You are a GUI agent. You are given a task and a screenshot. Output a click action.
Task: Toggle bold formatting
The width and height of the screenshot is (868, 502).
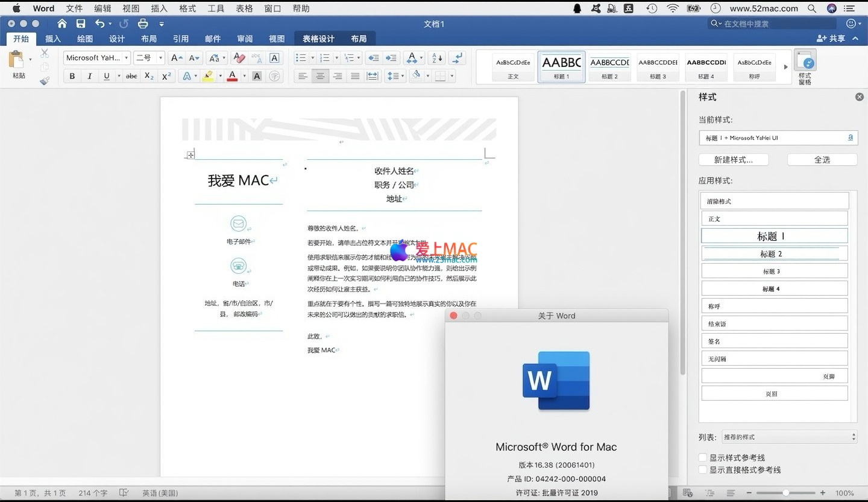click(x=72, y=76)
